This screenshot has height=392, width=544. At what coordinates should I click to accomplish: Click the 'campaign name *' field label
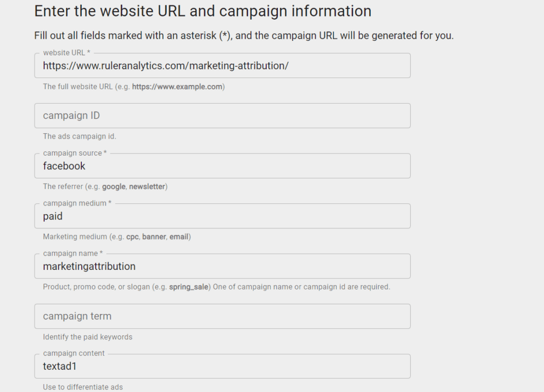73,253
